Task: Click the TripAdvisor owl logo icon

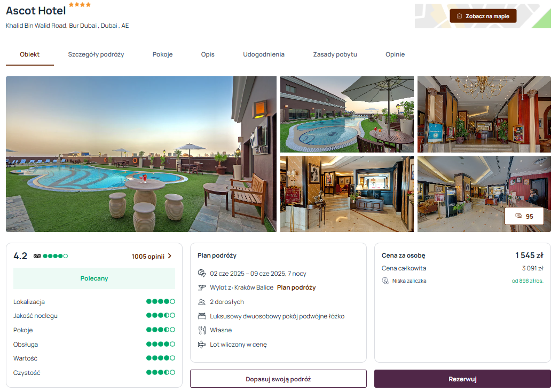Action: click(x=37, y=256)
